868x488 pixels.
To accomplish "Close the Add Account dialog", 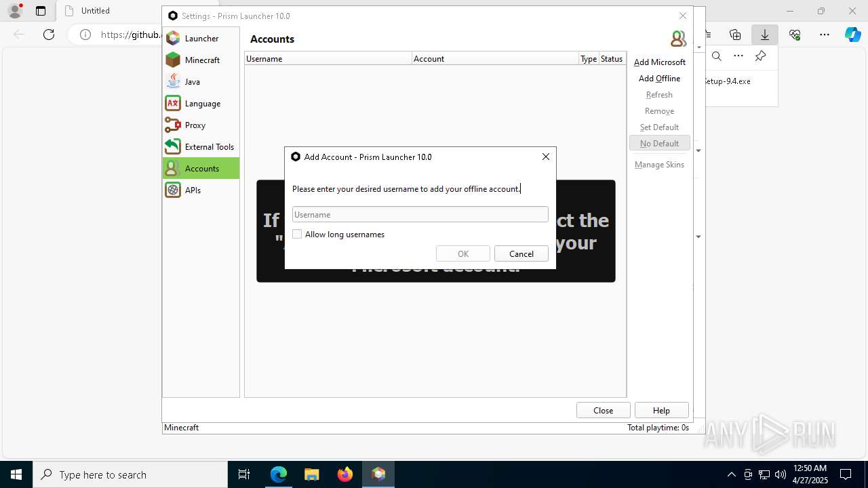I will point(546,157).
